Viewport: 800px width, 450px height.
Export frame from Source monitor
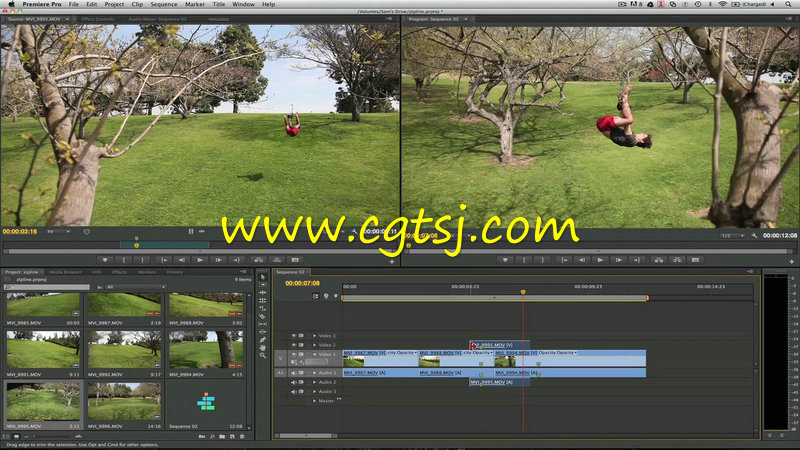[x=295, y=260]
